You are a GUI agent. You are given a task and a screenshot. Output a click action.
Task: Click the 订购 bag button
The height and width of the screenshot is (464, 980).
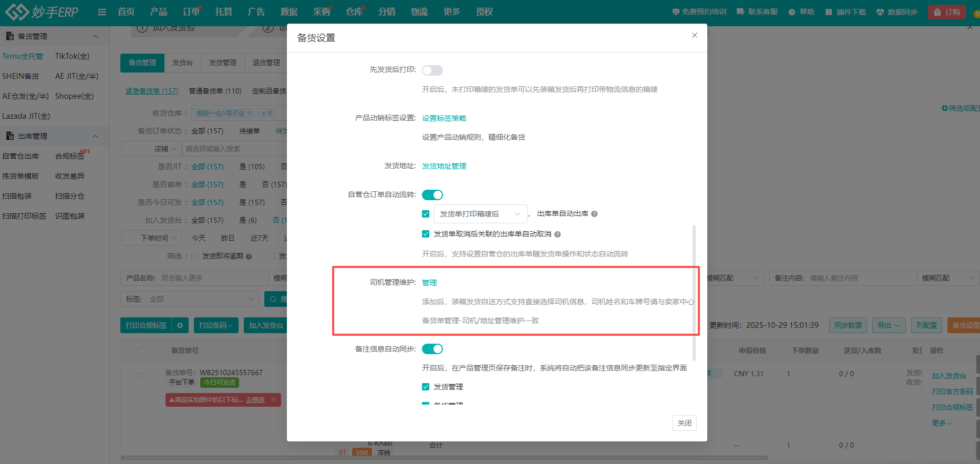[946, 12]
